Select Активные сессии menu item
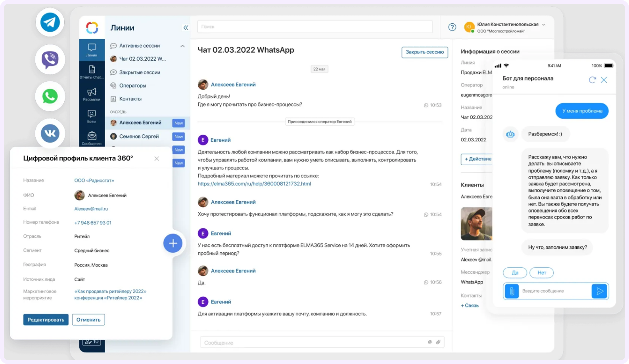 [x=140, y=46]
